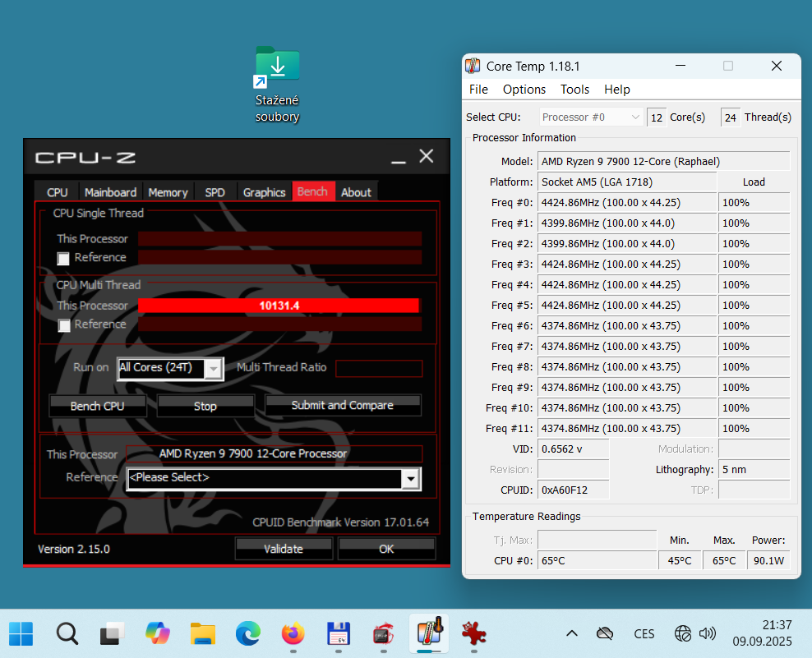
Task: Minimize the Core Temp window
Action: coord(681,66)
